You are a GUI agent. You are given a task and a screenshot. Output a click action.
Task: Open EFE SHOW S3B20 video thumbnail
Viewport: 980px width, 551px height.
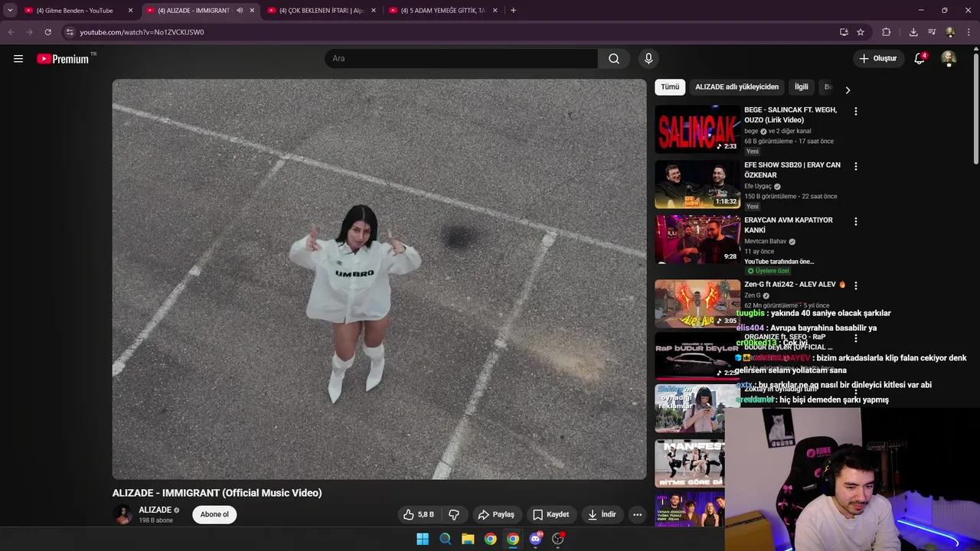pyautogui.click(x=697, y=184)
